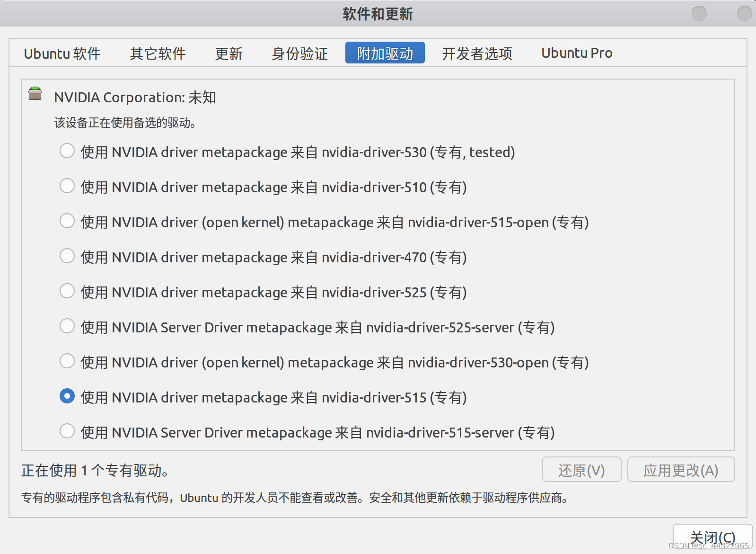
Task: Click the 该设备正在使用备选的驱动 status text
Action: [125, 123]
